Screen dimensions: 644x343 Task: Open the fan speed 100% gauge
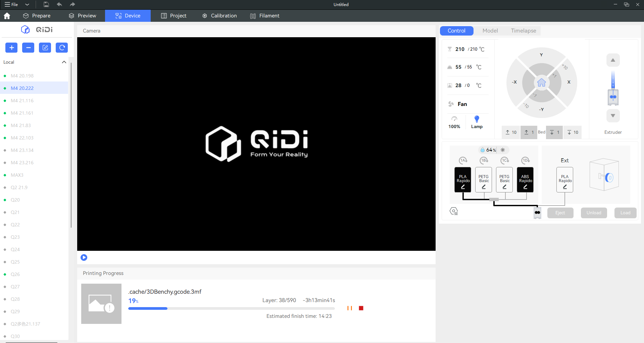(454, 122)
